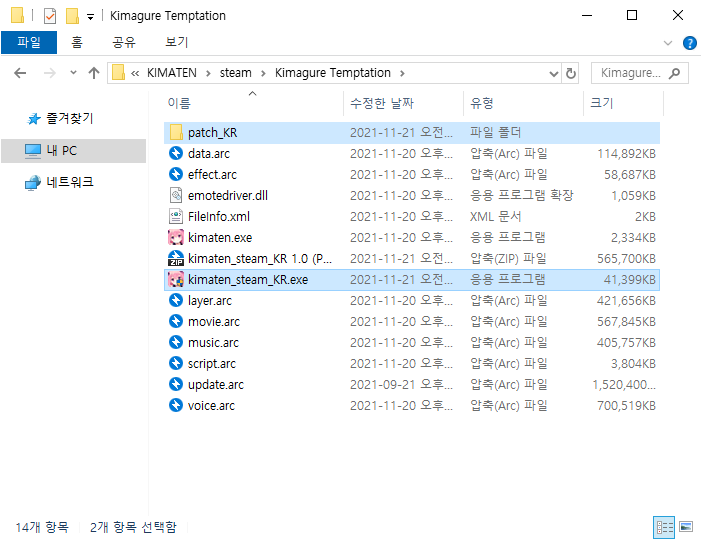Expand breadcrumb arrow after Kimagure Temptation
The height and width of the screenshot is (540, 702).
point(402,73)
